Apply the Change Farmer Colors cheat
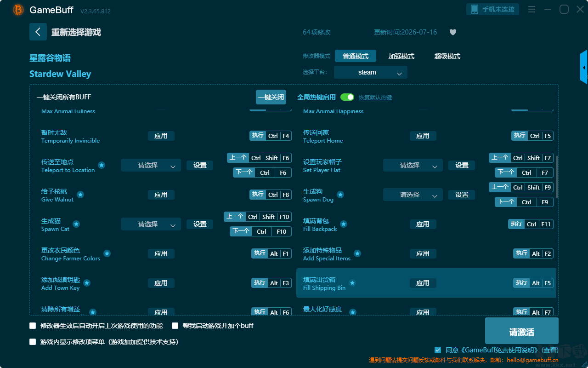Screen dimensions: 588x368 tap(161, 253)
